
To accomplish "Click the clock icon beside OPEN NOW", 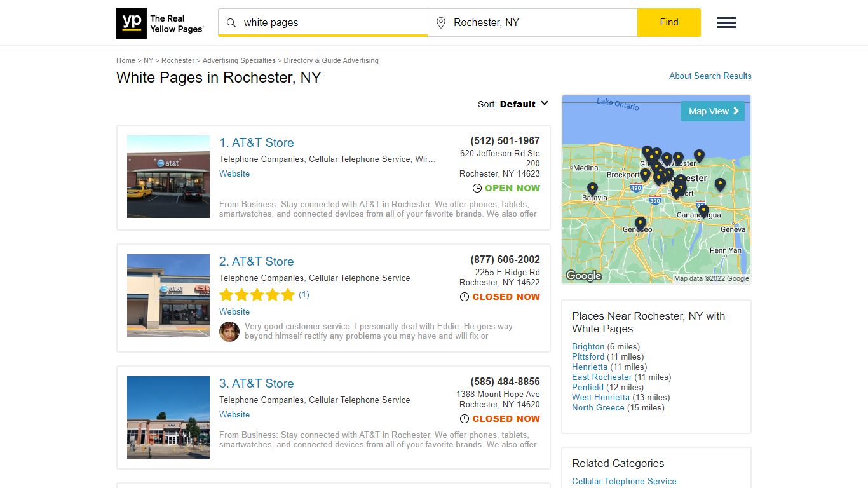I will [x=477, y=188].
